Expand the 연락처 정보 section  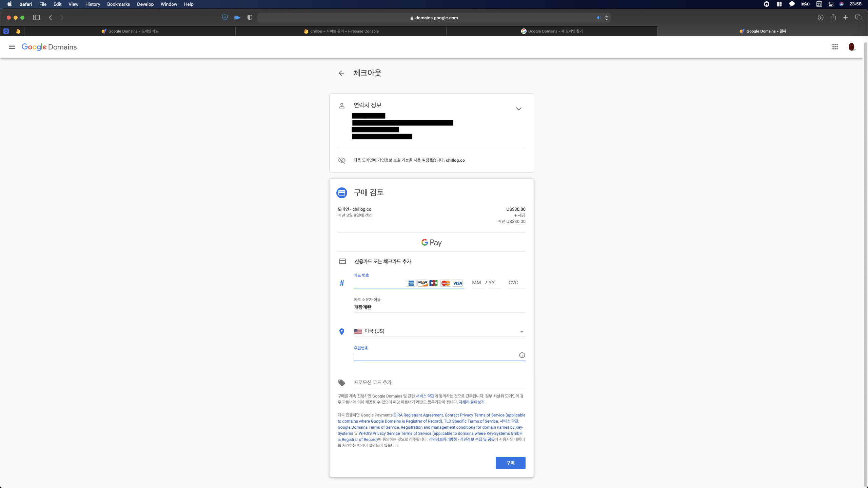pos(518,109)
